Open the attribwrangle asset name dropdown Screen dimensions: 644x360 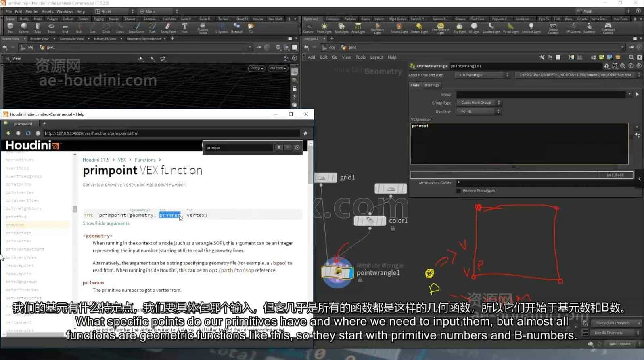(x=483, y=75)
